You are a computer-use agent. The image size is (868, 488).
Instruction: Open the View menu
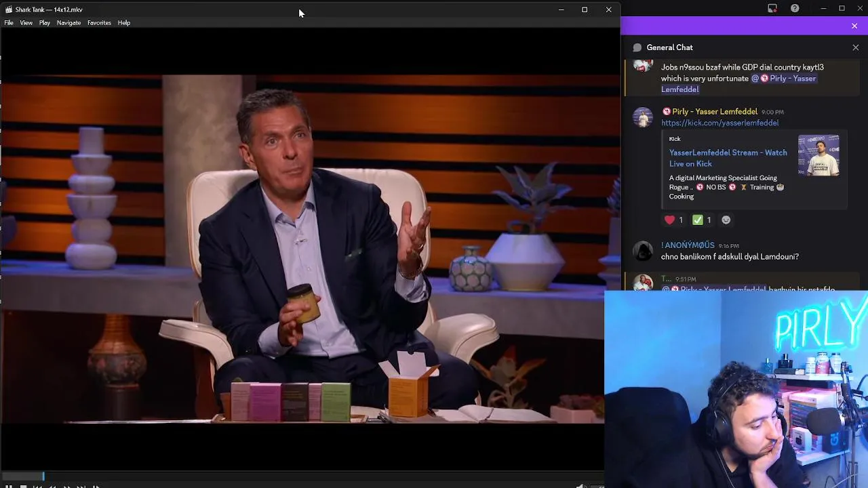click(x=26, y=22)
